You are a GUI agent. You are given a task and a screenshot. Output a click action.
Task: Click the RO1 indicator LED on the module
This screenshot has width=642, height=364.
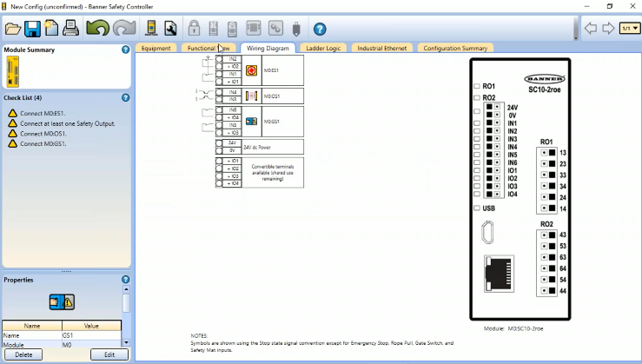pos(477,86)
